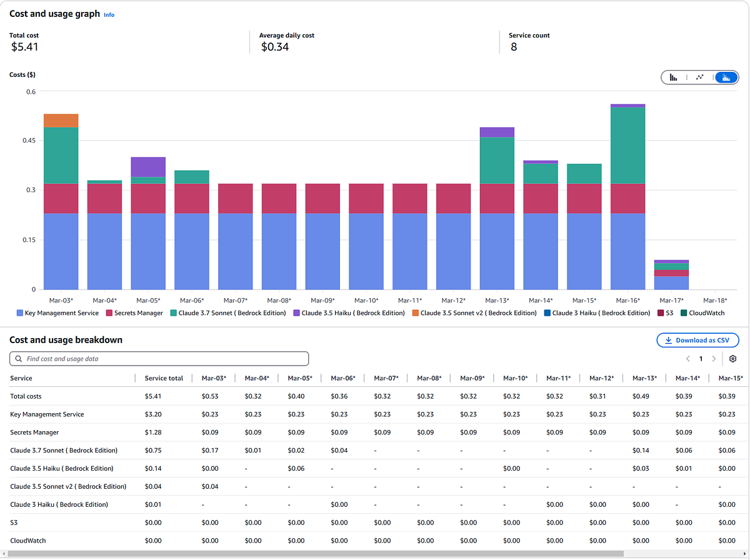
Task: Click the CloudWatch legend icon
Action: pyautogui.click(x=684, y=313)
